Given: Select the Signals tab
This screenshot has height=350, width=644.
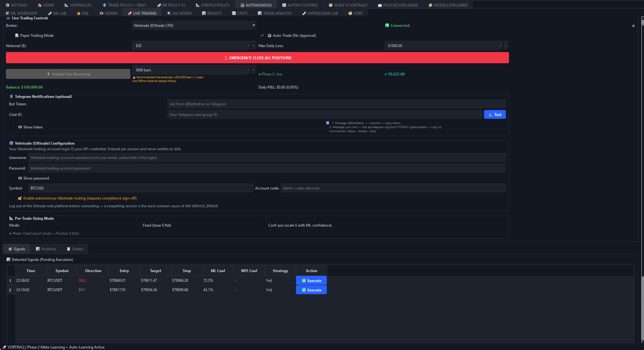Looking at the screenshot, I should pos(17,249).
